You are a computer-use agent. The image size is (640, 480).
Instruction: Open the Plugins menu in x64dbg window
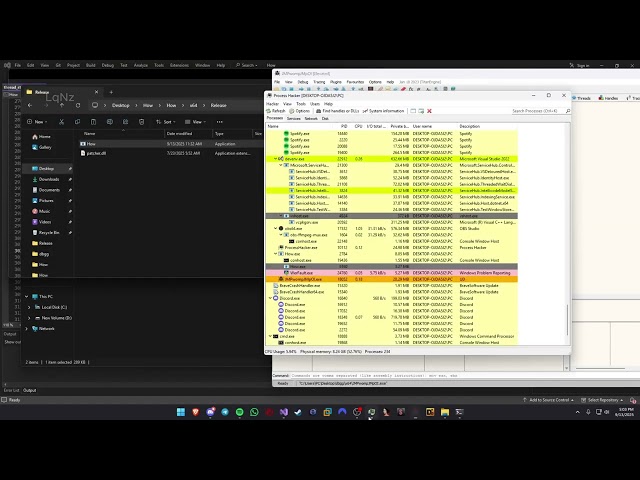(336, 82)
